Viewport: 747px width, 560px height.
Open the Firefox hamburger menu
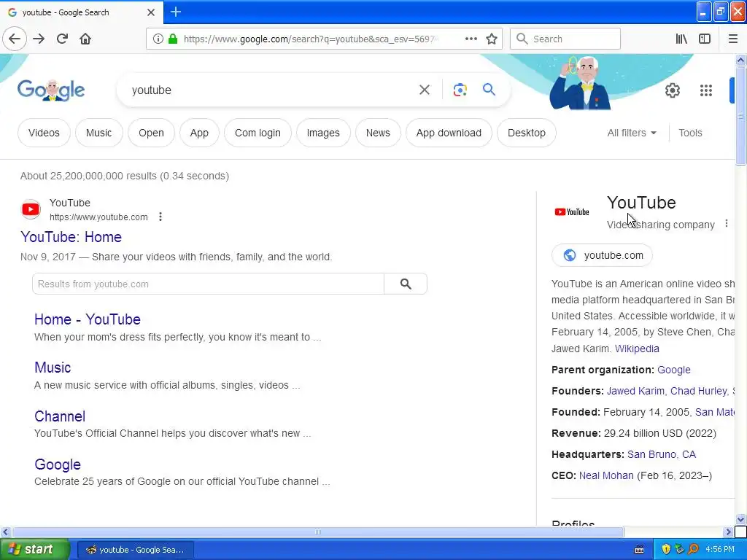[x=732, y=39]
